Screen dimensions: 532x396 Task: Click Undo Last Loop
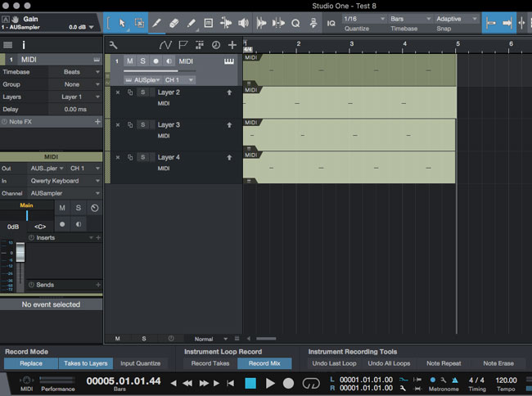pyautogui.click(x=334, y=363)
